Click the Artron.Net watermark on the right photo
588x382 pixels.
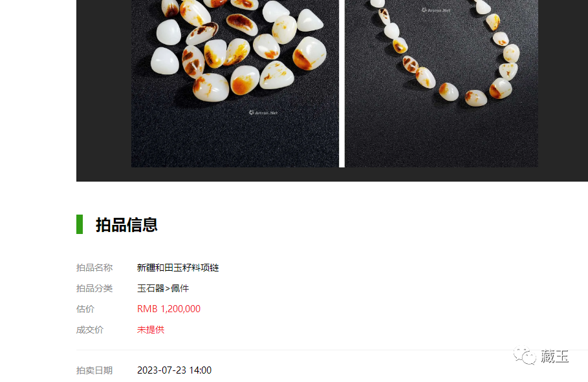coord(436,10)
